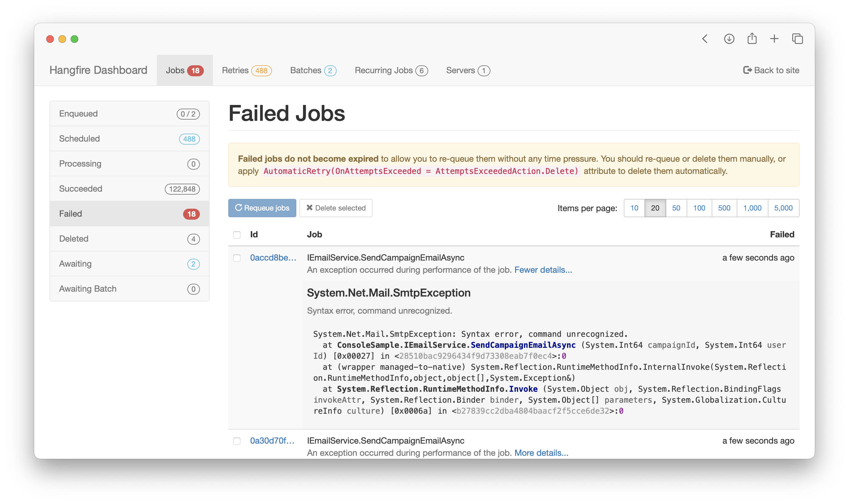Select Awaiting in the sidebar
849x504 pixels.
(129, 264)
